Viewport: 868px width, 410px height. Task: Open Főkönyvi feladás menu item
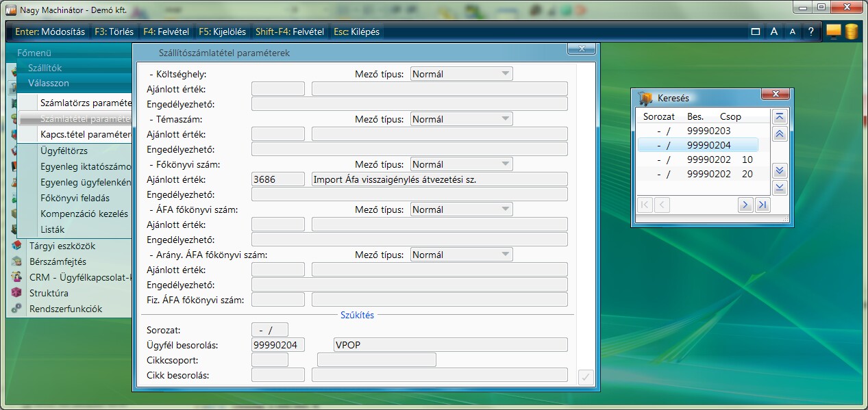pyautogui.click(x=75, y=198)
